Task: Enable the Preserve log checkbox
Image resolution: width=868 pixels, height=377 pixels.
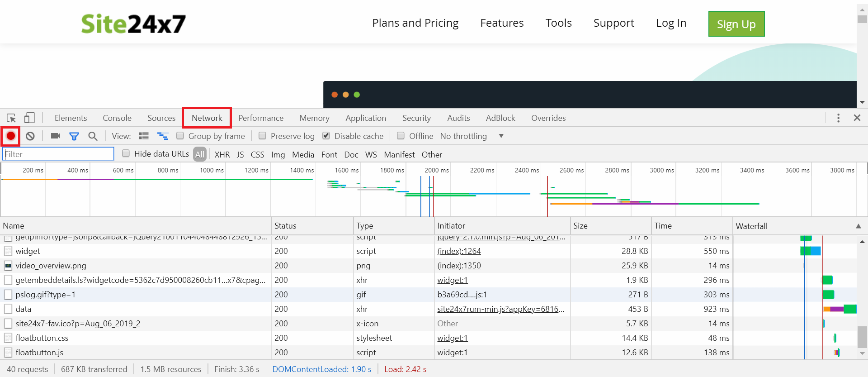Action: pos(262,136)
